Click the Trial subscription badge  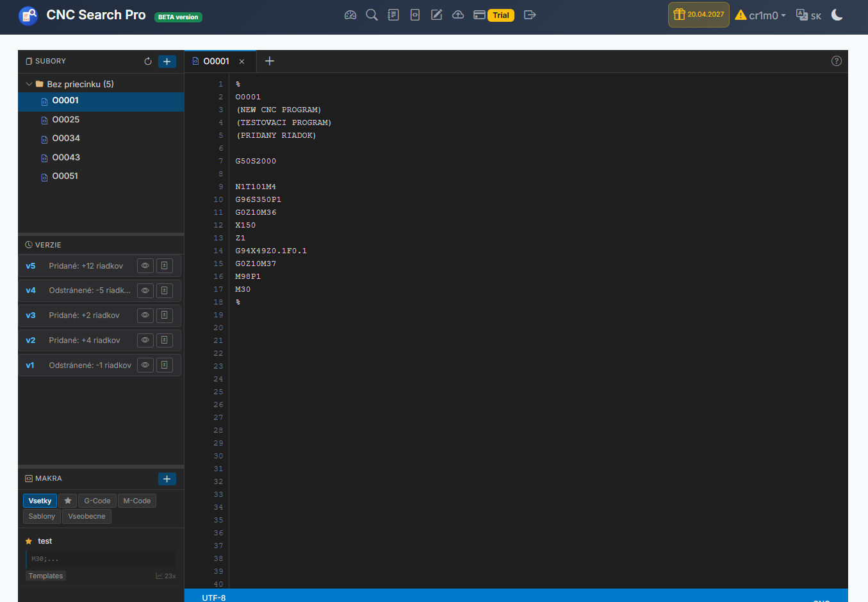pos(500,15)
